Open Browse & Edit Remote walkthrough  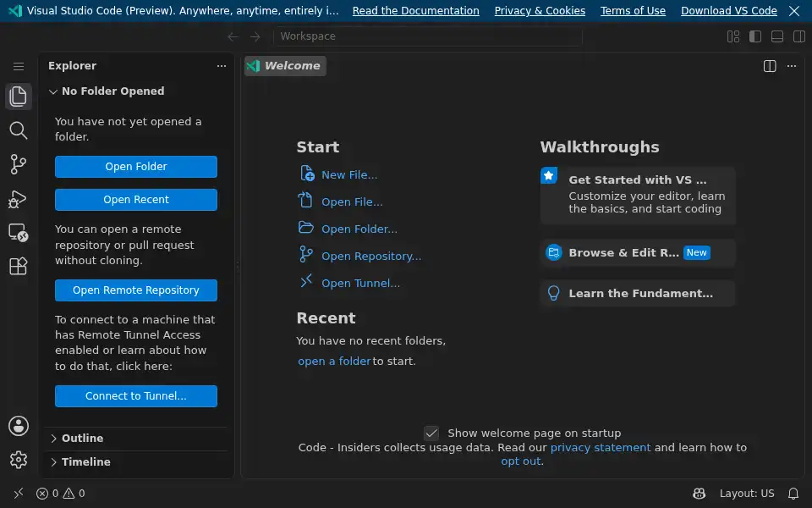click(x=638, y=252)
